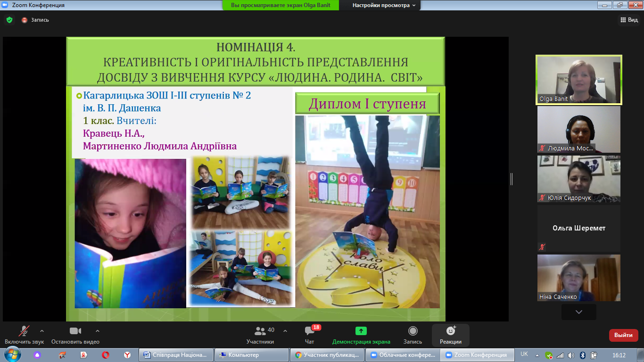Expand audio options arrow beside microphone
Image resolution: width=644 pixels, height=362 pixels.
pos(42,330)
